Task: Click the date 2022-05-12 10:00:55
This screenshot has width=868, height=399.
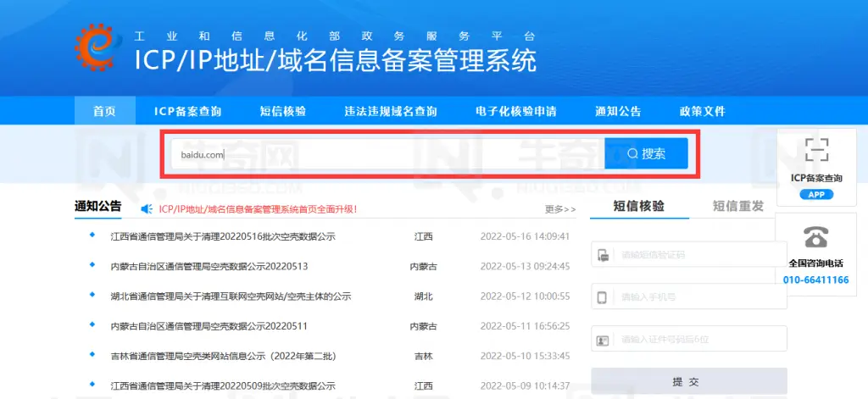Action: [x=525, y=296]
